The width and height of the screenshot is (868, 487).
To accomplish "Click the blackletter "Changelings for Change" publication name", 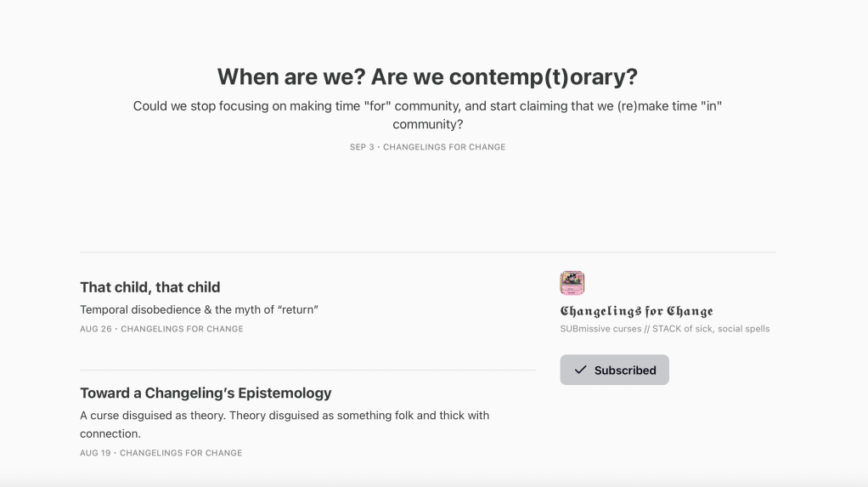I will pos(636,311).
